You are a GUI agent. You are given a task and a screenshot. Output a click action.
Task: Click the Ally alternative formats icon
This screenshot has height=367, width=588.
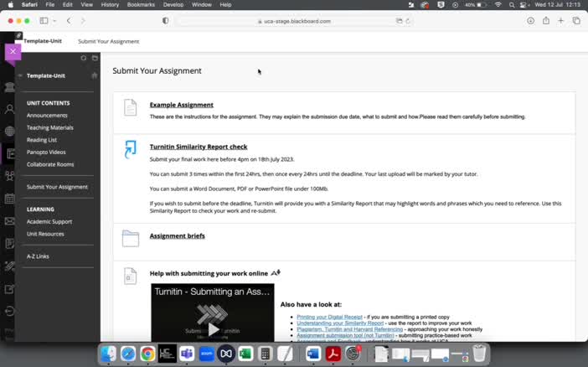[x=276, y=273]
